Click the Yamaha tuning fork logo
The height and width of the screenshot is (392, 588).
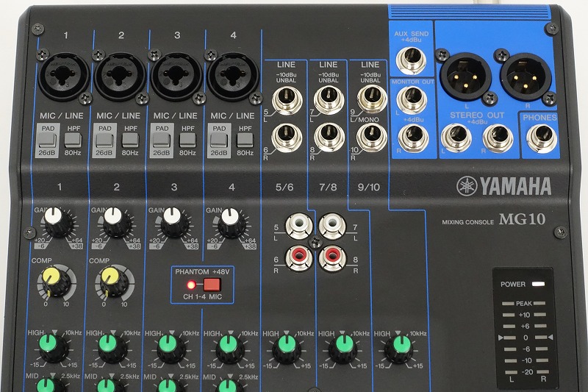click(467, 186)
